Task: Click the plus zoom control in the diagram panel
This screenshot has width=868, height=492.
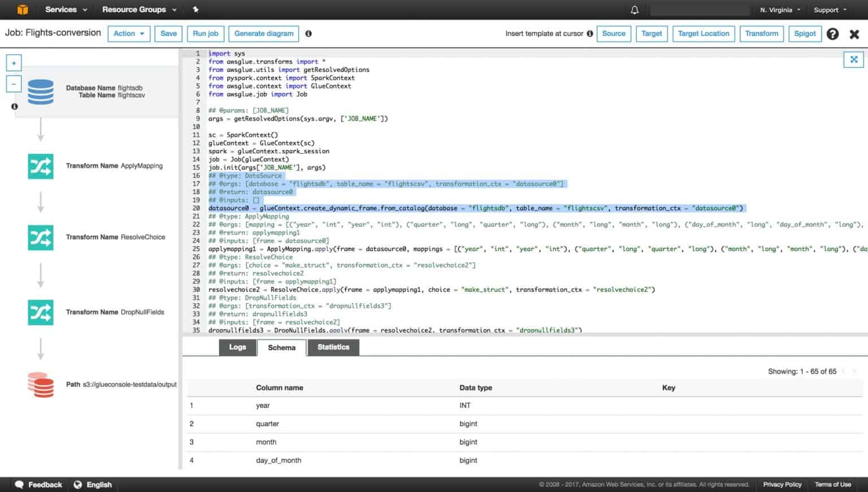Action: tap(13, 62)
